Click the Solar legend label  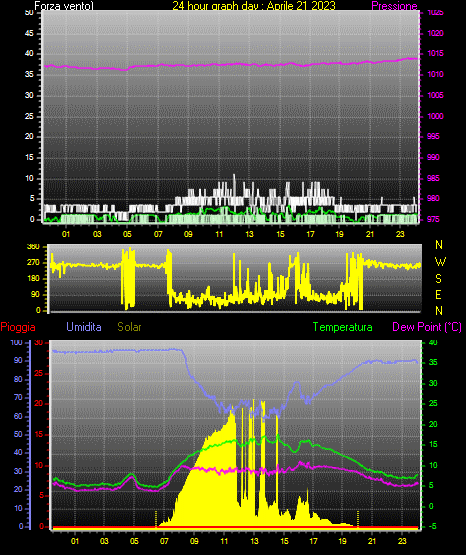[x=130, y=327]
